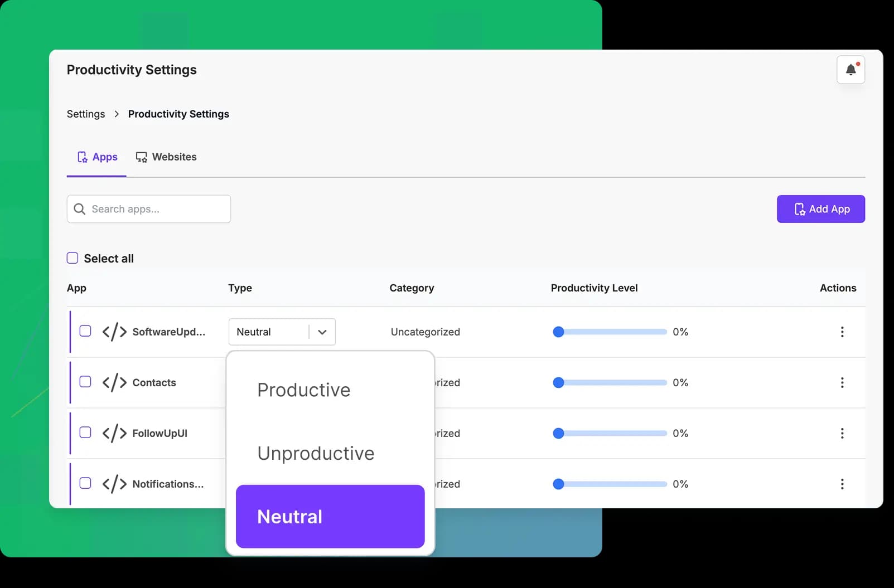The height and width of the screenshot is (588, 894).
Task: Open the three-dot actions menu for SoftwareUpd...
Action: 842,332
